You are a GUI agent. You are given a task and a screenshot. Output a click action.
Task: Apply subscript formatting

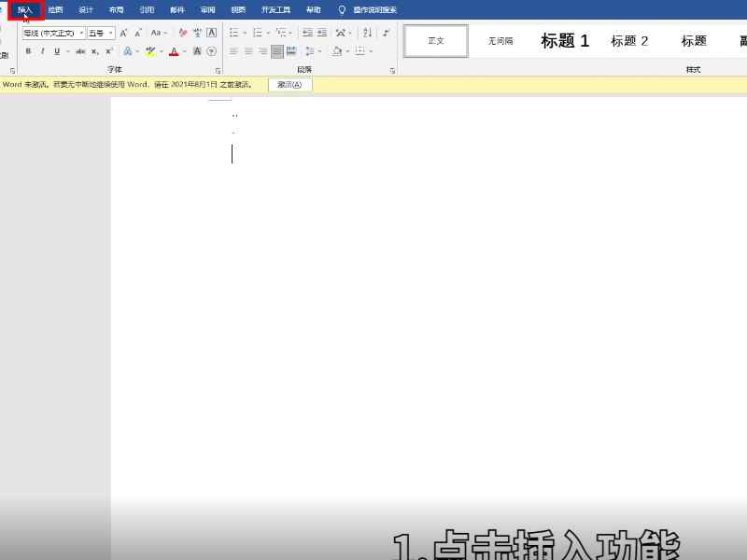(x=94, y=50)
